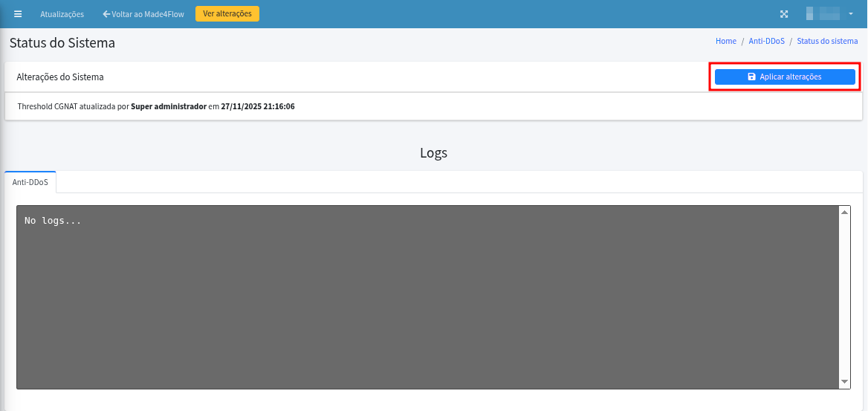The image size is (868, 411).
Task: Expand the user account dropdown caret
Action: 850,14
